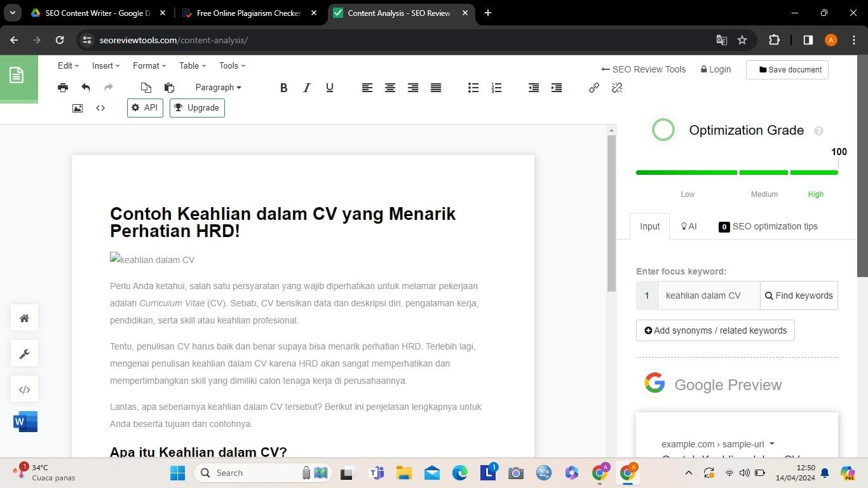Click the Optimization Grade progress bar
The height and width of the screenshot is (488, 868).
[x=737, y=172]
